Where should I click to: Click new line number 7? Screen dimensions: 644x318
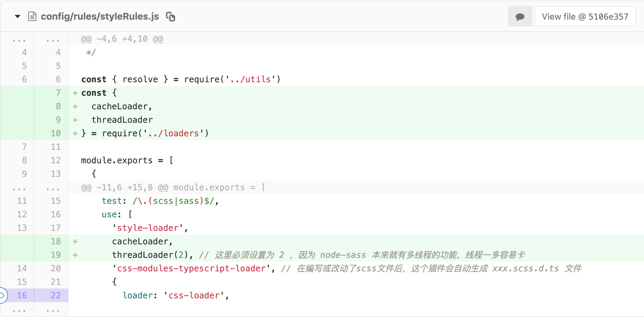[x=58, y=93]
